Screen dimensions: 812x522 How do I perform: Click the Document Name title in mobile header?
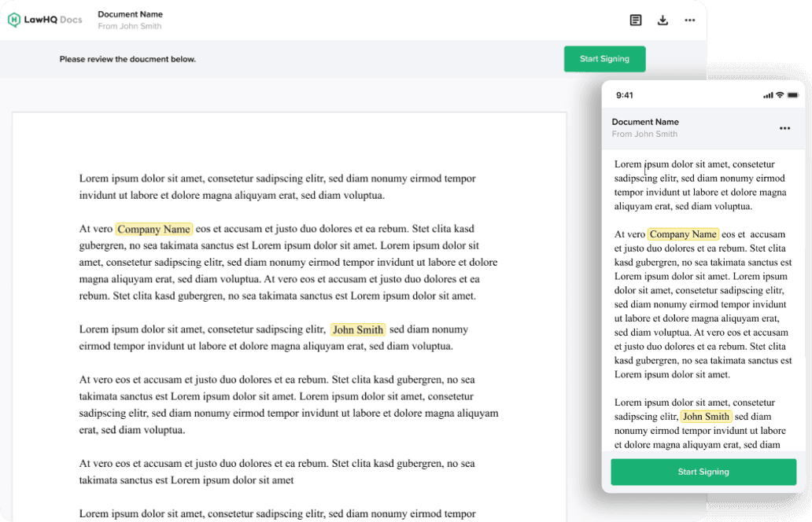pos(645,122)
